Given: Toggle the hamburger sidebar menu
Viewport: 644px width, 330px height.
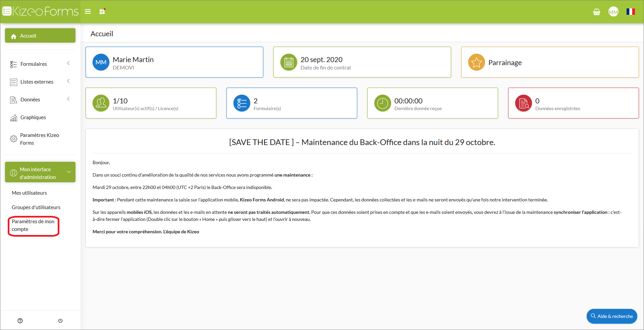Looking at the screenshot, I should (88, 12).
